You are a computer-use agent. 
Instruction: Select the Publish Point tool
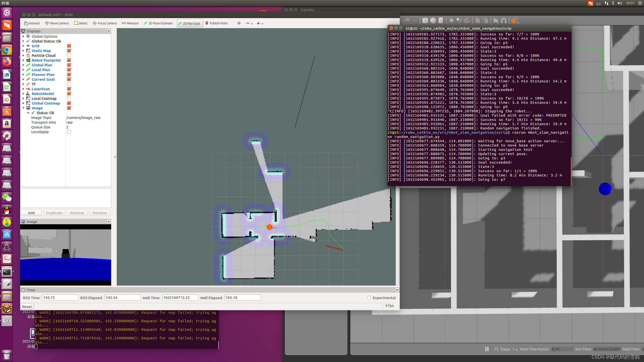pyautogui.click(x=216, y=23)
